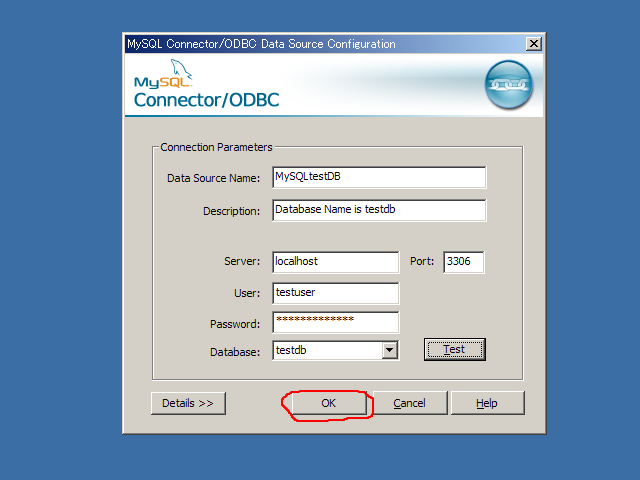
Task: Close the dialog with the X button
Action: 533,44
